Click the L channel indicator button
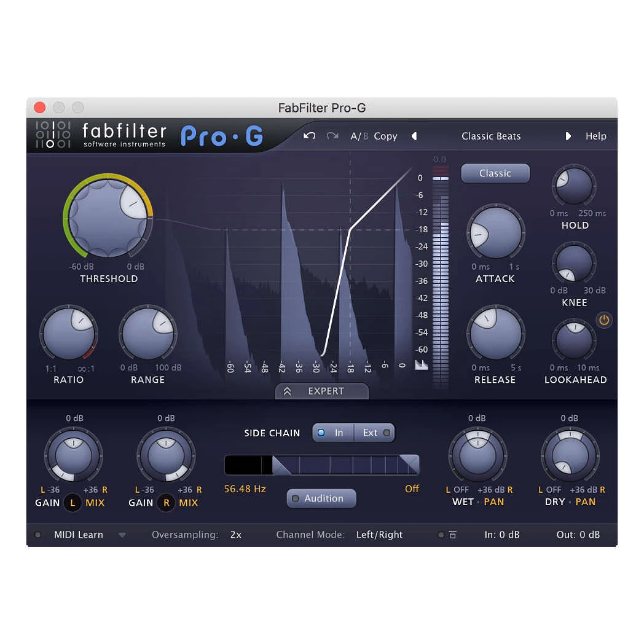The height and width of the screenshot is (644, 644). click(73, 502)
